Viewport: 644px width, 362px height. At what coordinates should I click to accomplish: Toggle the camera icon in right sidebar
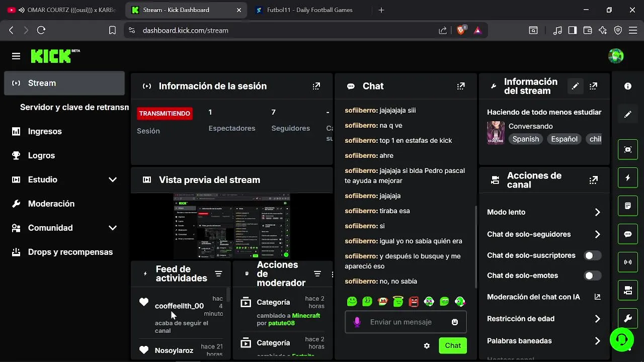click(628, 290)
